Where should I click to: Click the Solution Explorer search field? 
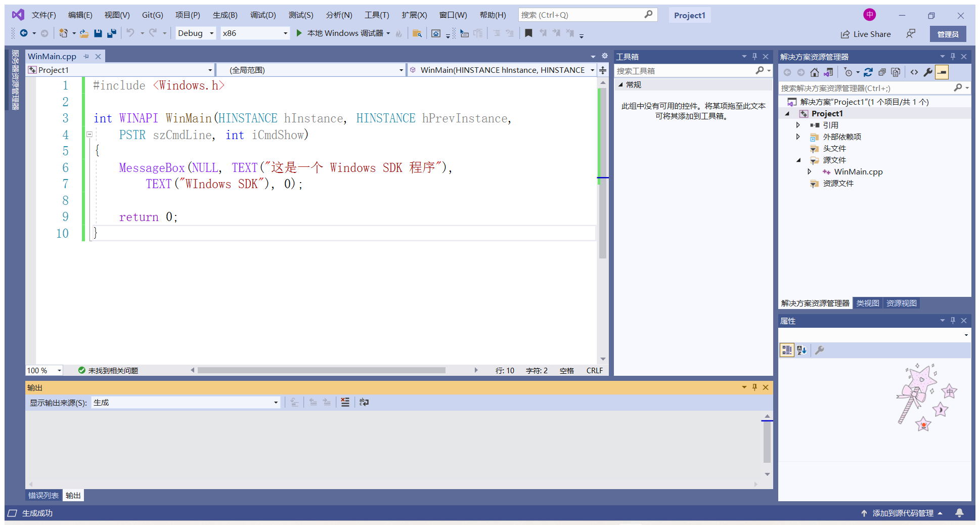click(x=874, y=88)
